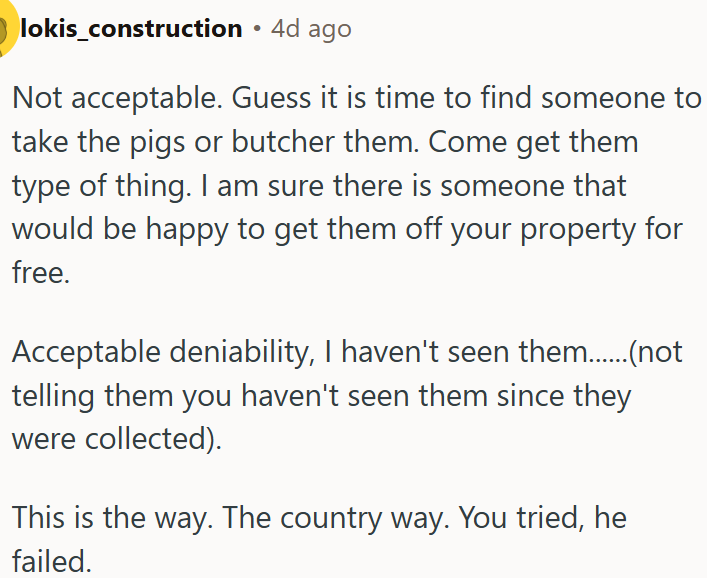
Task: Click the phrase "Come get them"
Action: (x=532, y=143)
